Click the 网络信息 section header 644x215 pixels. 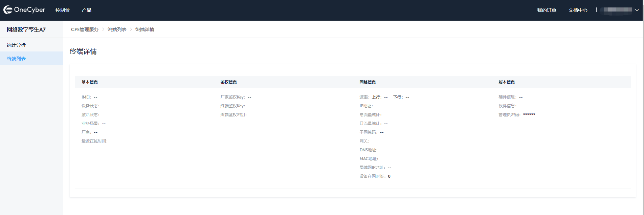click(x=368, y=82)
